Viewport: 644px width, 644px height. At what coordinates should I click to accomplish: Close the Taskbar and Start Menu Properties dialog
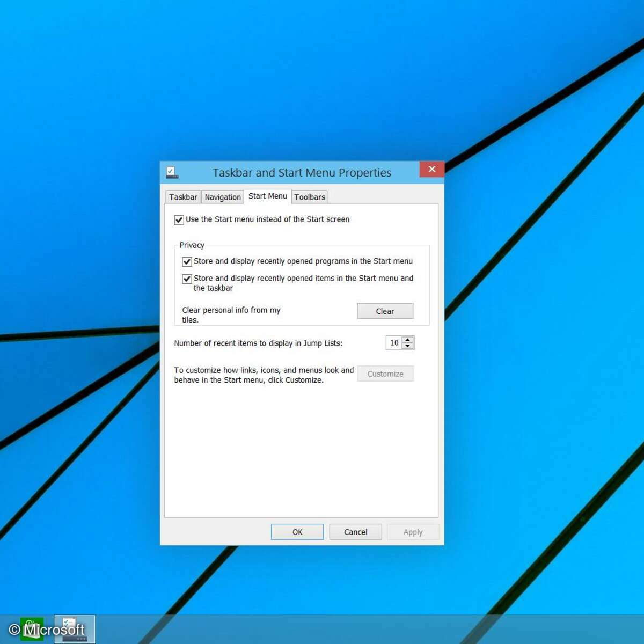click(x=431, y=170)
